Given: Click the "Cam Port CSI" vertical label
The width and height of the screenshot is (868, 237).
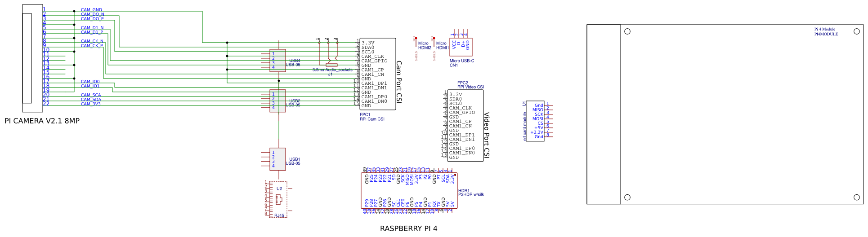Looking at the screenshot, I should (x=399, y=82).
